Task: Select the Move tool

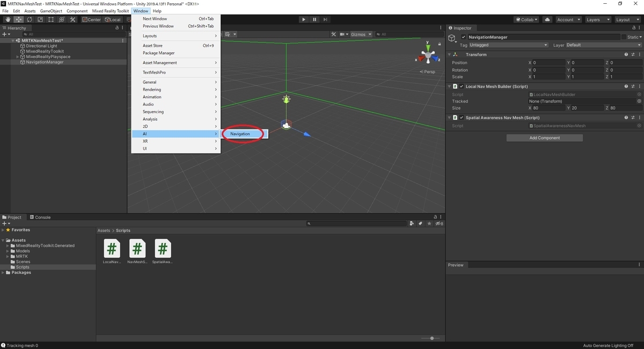Action: point(18,19)
